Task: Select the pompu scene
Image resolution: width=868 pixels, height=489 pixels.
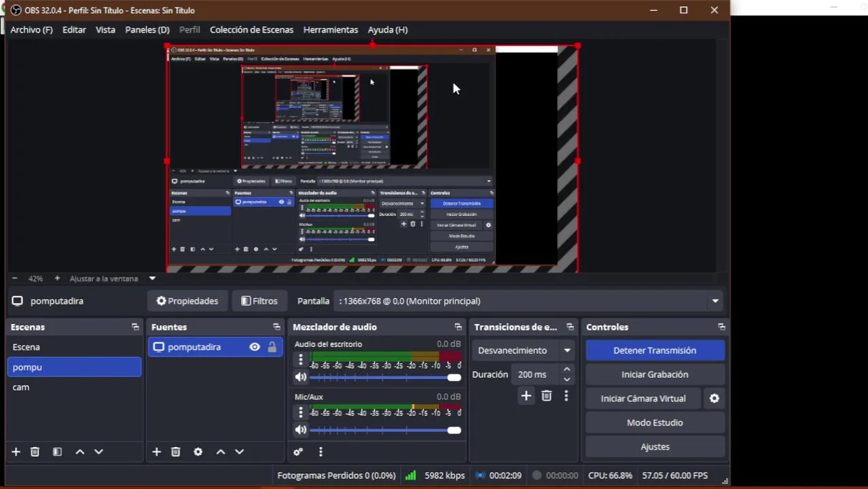Action: click(74, 367)
